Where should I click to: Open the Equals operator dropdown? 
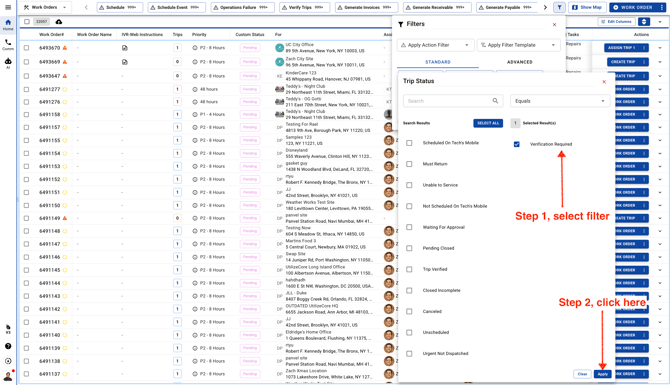pyautogui.click(x=560, y=101)
